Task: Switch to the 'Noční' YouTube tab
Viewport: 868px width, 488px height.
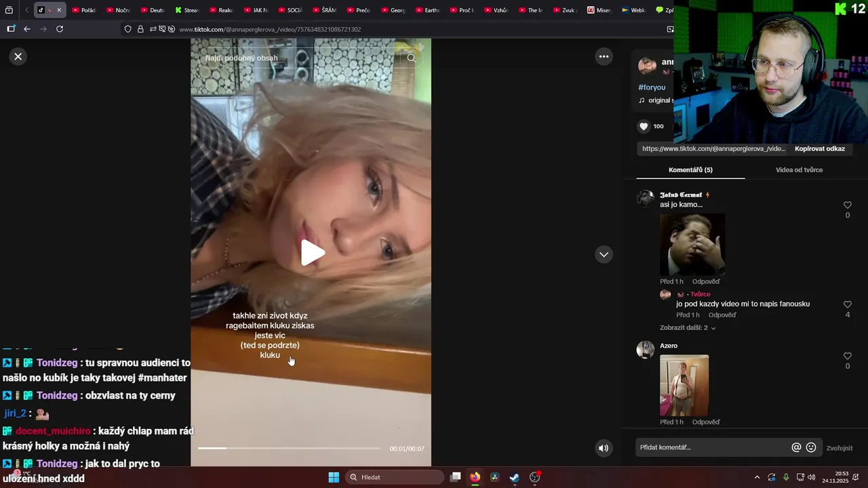Action: 118,10
